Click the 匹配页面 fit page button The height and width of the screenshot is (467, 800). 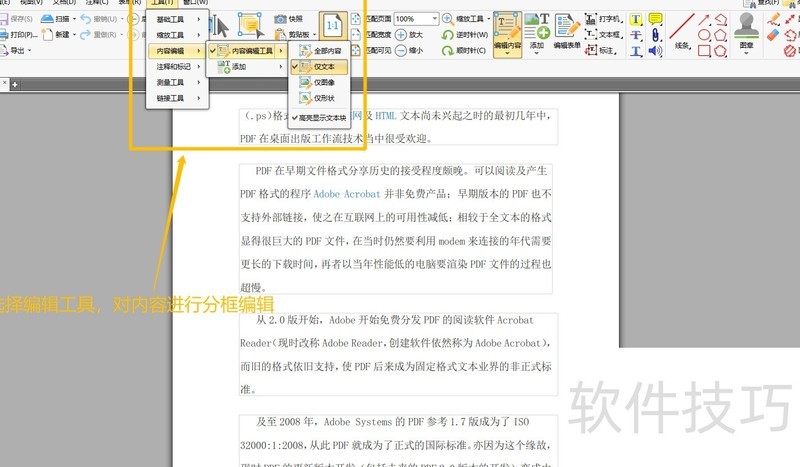click(371, 19)
